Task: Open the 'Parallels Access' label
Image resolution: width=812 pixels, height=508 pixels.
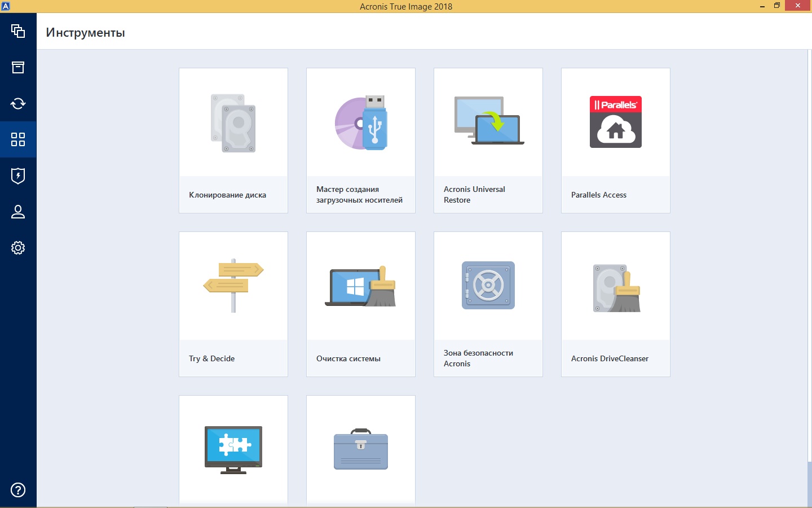Action: pyautogui.click(x=599, y=195)
